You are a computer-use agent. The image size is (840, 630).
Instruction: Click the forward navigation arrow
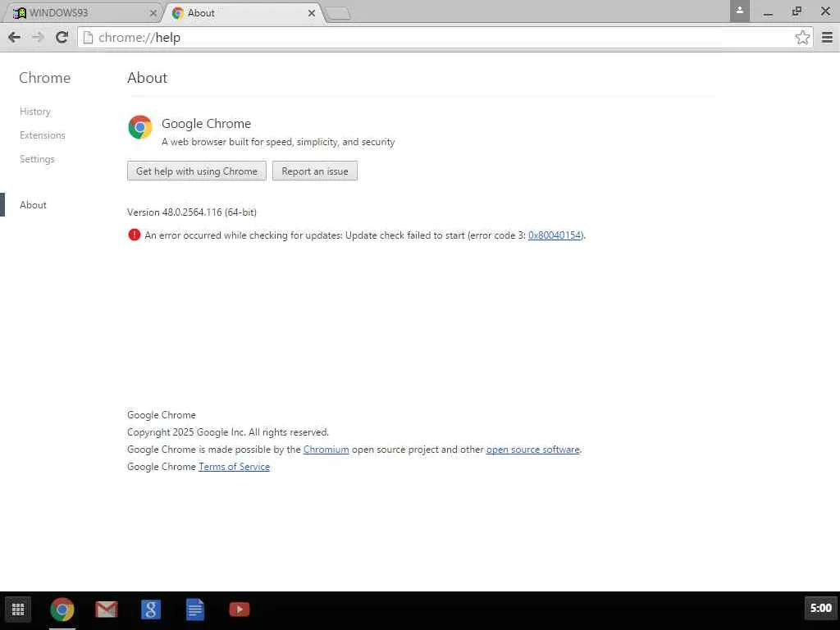[38, 37]
